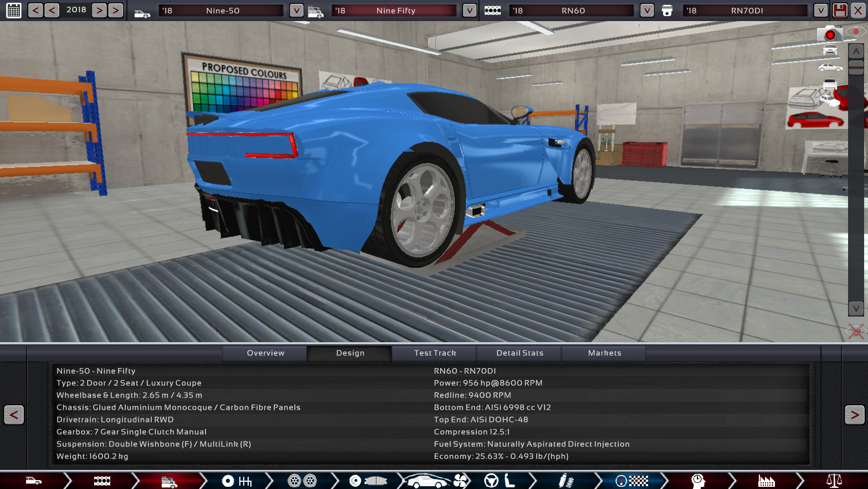This screenshot has height=489, width=868.
Task: Switch to the front car view icon
Action: click(830, 50)
